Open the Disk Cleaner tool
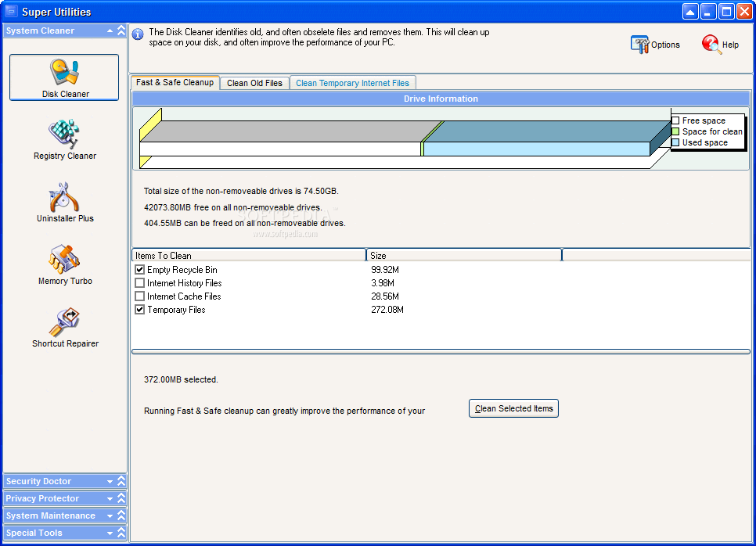756x546 pixels. click(64, 77)
